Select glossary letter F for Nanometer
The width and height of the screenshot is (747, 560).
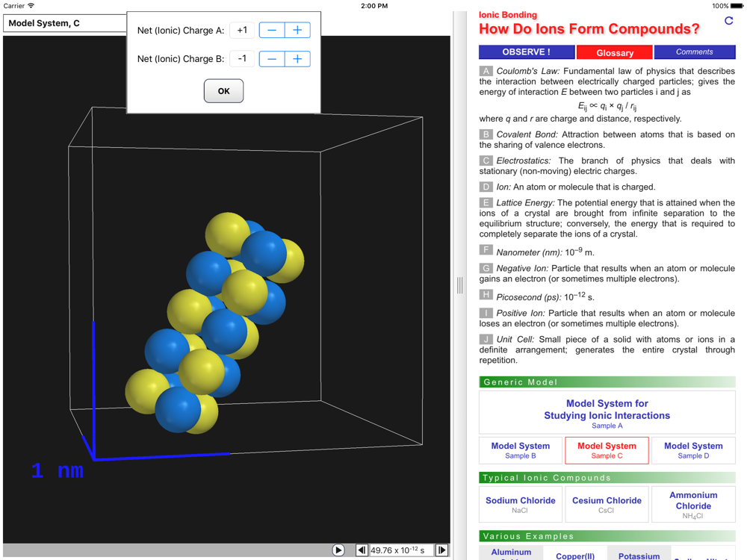(x=486, y=250)
